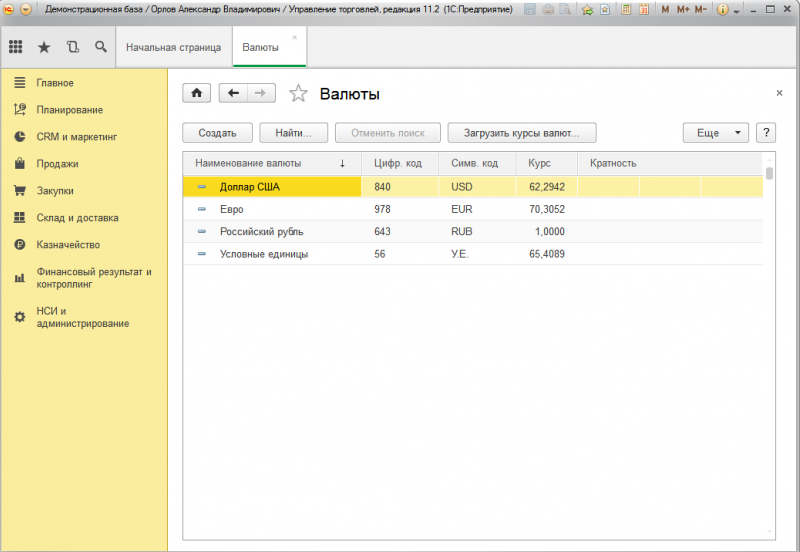Screen dimensions: 800x552
Task: Close the Валюты form with the x
Action: point(779,93)
